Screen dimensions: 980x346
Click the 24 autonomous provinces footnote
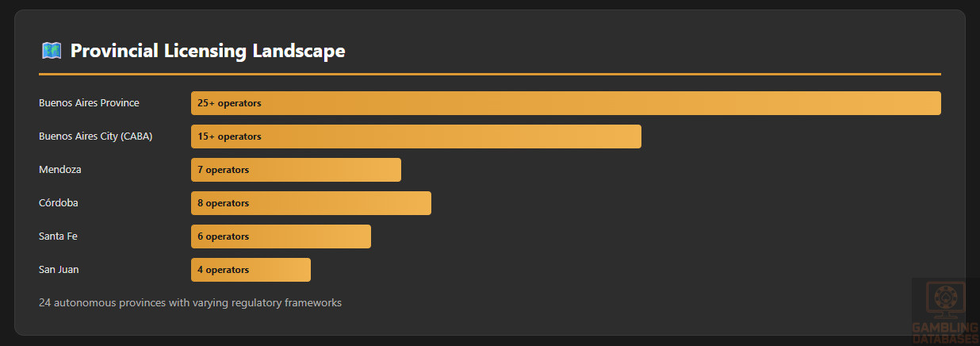(190, 303)
